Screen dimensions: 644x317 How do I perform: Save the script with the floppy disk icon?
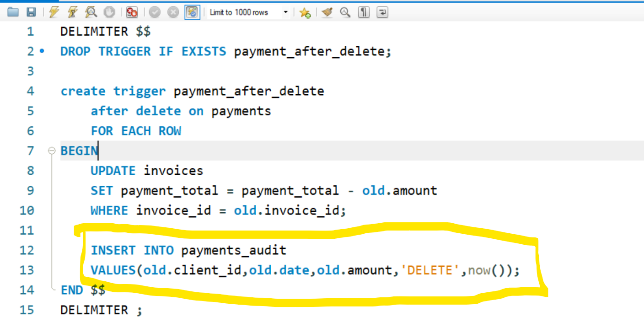pyautogui.click(x=31, y=12)
